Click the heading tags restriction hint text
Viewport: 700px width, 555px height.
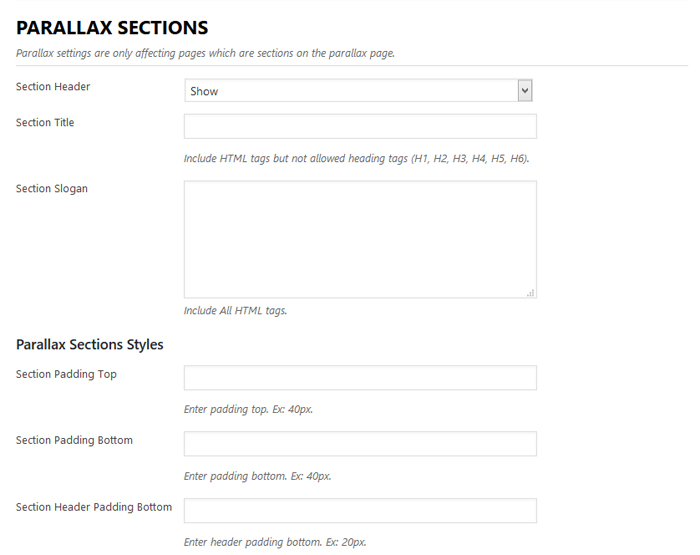(356, 159)
